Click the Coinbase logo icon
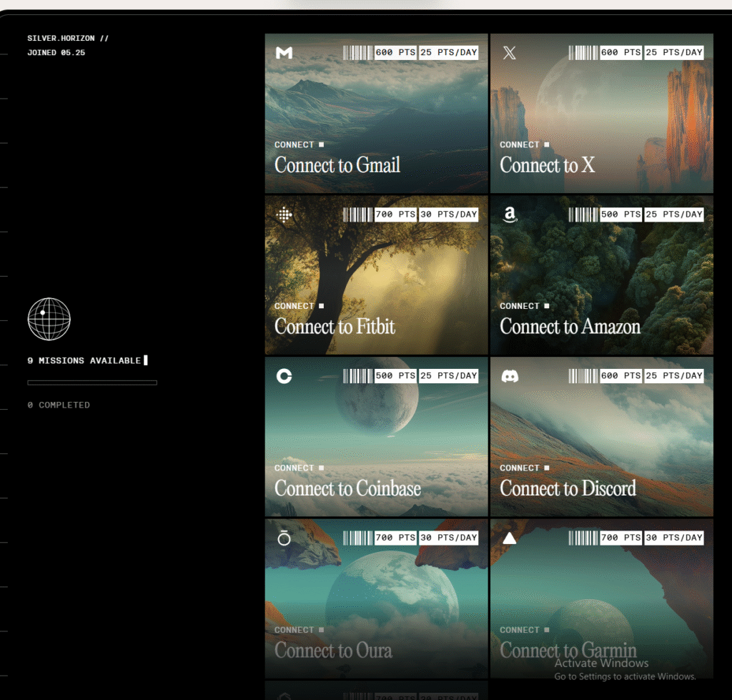The height and width of the screenshot is (700, 732). tap(284, 376)
